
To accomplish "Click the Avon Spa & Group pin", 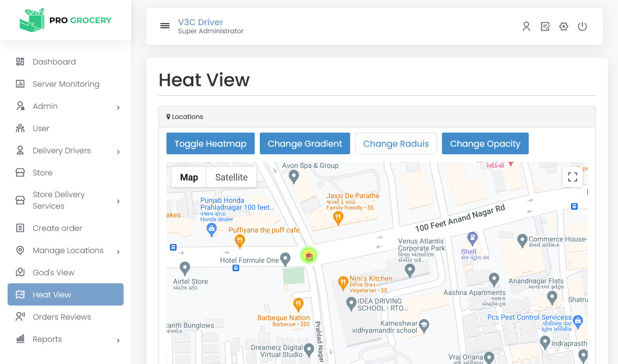I will (294, 176).
